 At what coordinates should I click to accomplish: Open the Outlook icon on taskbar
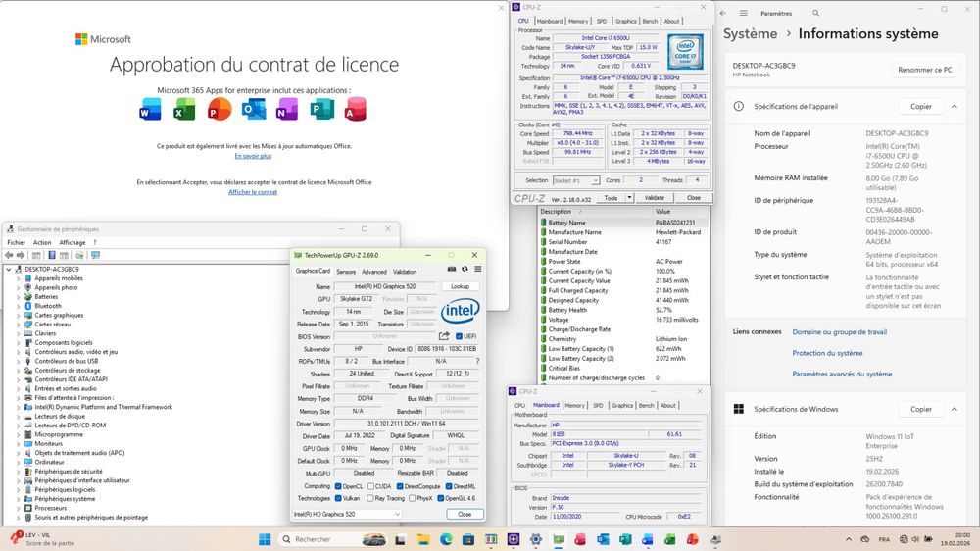603,539
